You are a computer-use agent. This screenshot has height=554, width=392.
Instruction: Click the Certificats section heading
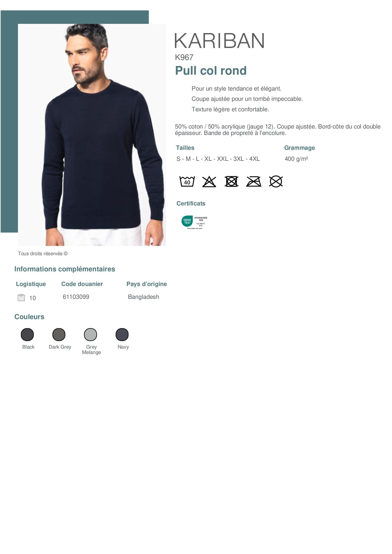coord(191,203)
